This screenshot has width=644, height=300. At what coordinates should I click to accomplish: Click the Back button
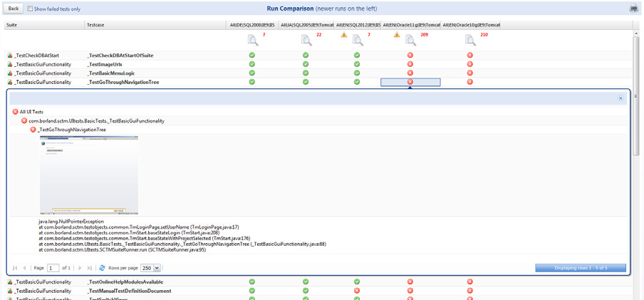(13, 9)
